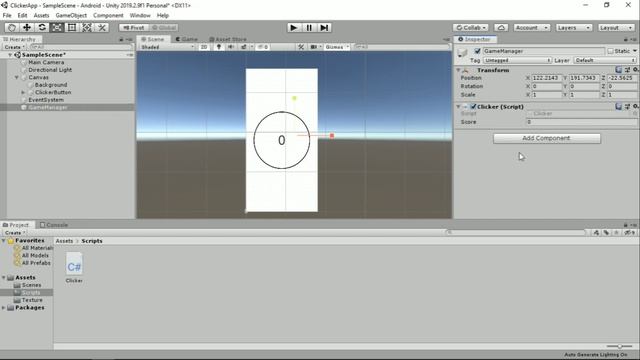Open the Layout dropdown

(x=616, y=27)
